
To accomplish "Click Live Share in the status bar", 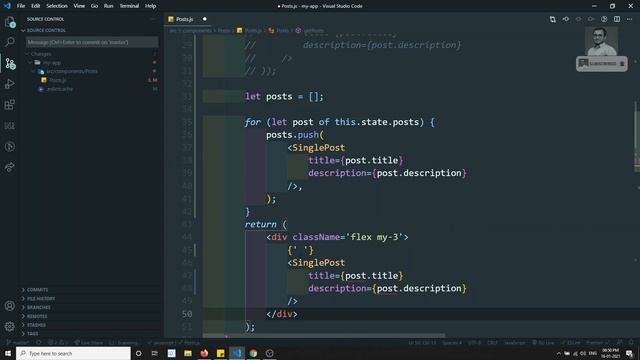I will 89,343.
